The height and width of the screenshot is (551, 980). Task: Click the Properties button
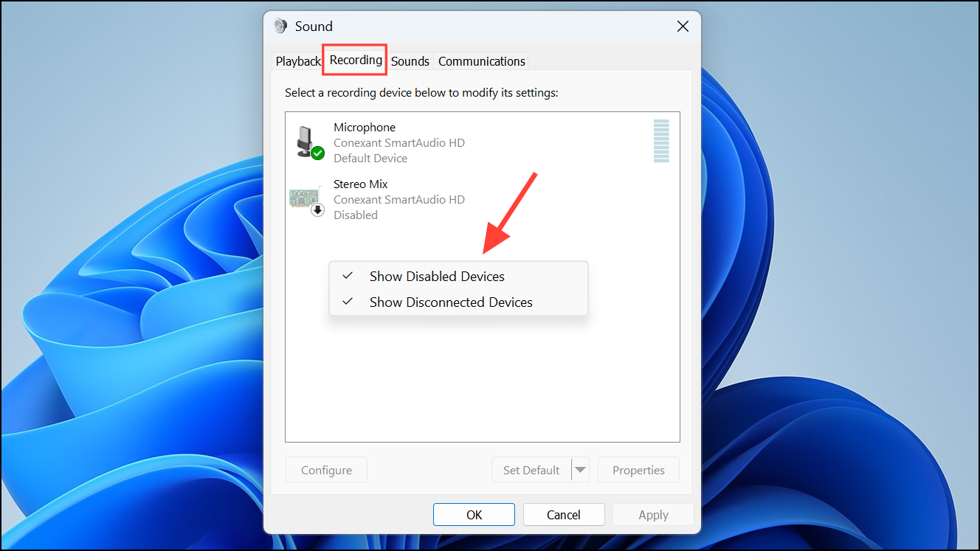click(x=638, y=470)
